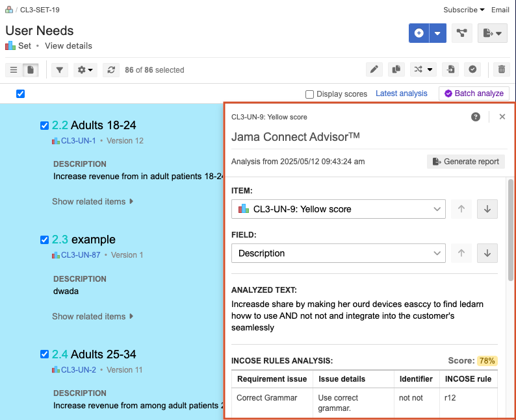Image resolution: width=516 pixels, height=420 pixels.
Task: Uncheck the Adults 18-24 item checkbox
Action: click(44, 125)
